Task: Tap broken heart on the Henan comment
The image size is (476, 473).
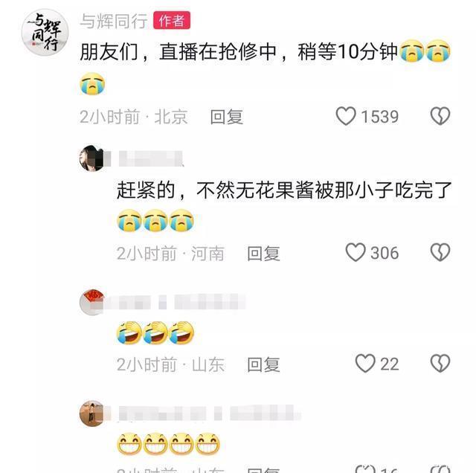Action: point(440,252)
